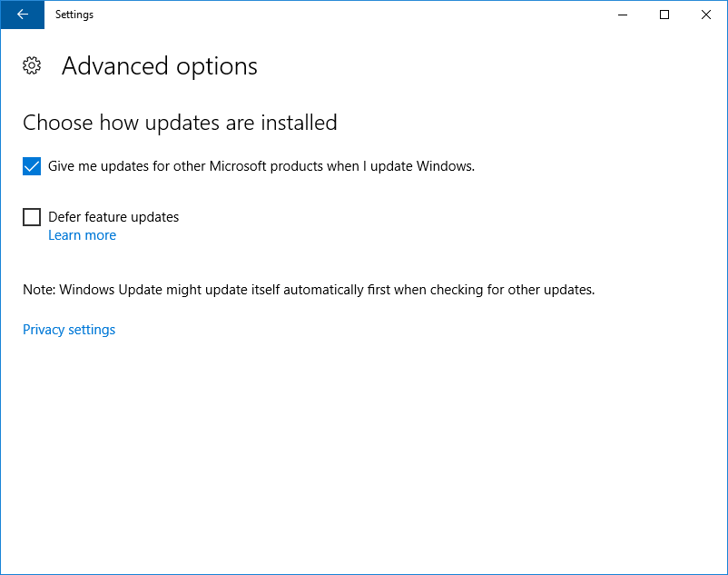Viewport: 728px width, 575px height.
Task: Click the 'Give me updates for other Microsoft products' label
Action: tap(261, 166)
